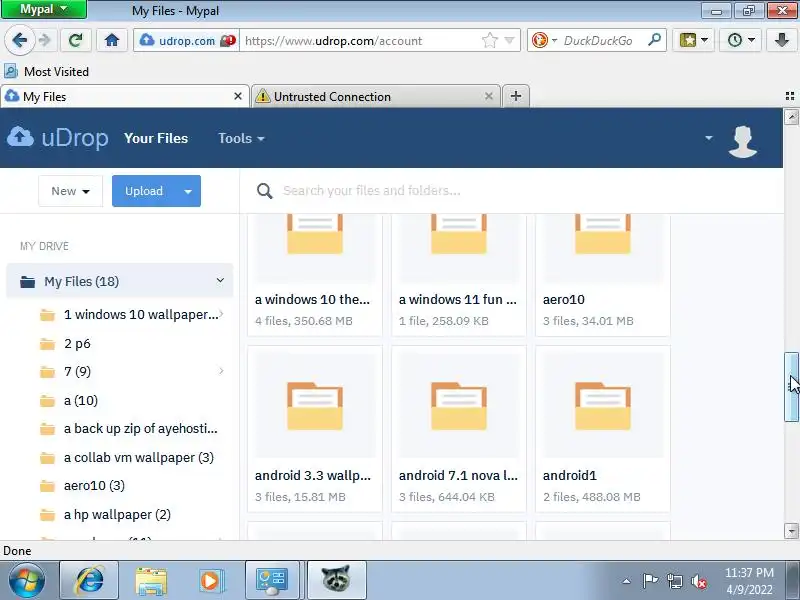Open the New dropdown button
The height and width of the screenshot is (600, 800).
pyautogui.click(x=70, y=191)
